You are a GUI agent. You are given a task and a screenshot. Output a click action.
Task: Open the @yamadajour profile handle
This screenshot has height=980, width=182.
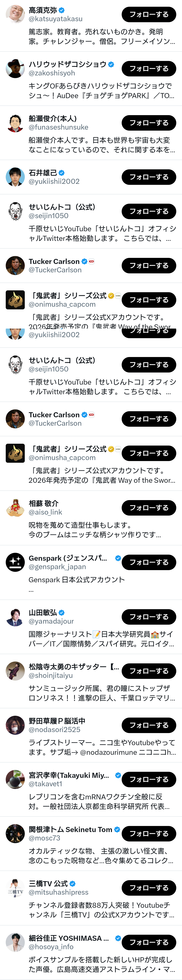point(51,621)
